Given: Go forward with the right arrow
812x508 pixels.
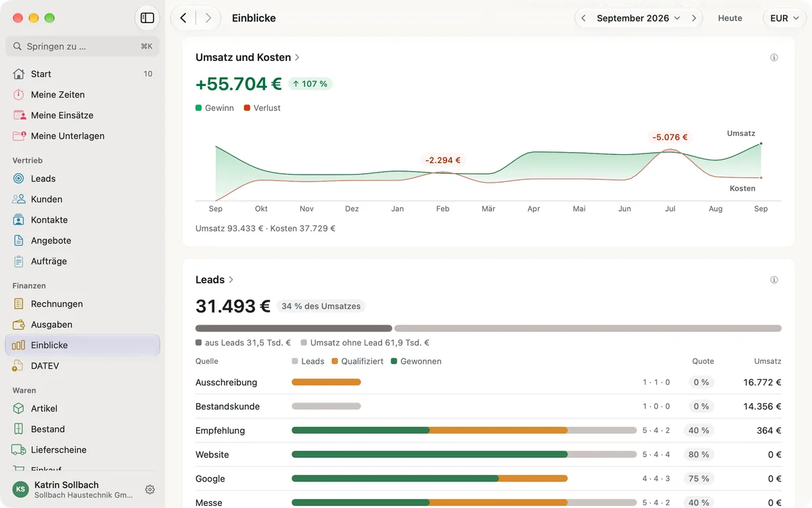Looking at the screenshot, I should point(208,18).
